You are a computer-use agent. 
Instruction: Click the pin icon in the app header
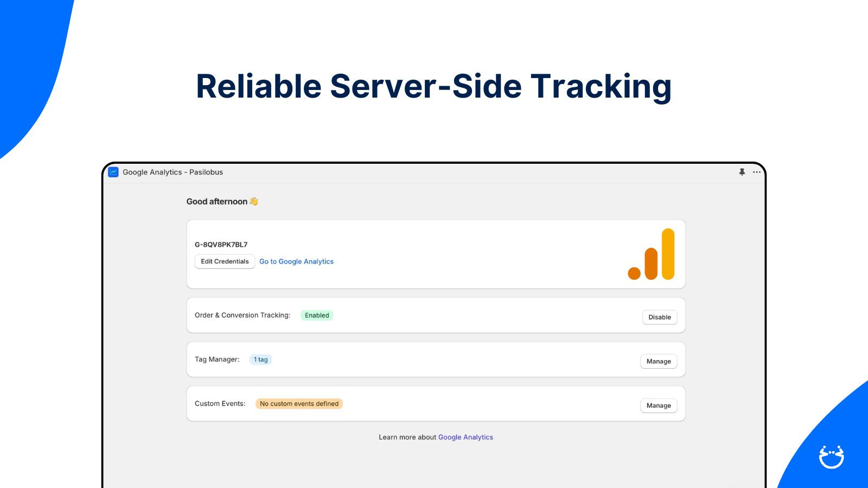pyautogui.click(x=742, y=172)
